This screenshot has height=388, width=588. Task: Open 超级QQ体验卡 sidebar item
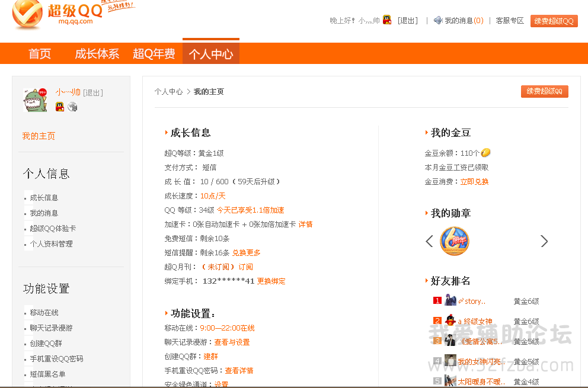(x=53, y=228)
